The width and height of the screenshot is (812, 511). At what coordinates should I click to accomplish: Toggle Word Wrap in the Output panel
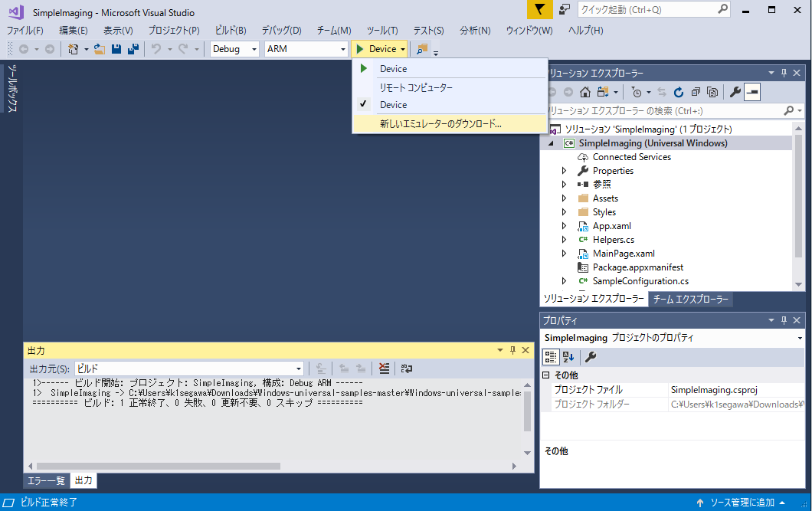point(407,369)
